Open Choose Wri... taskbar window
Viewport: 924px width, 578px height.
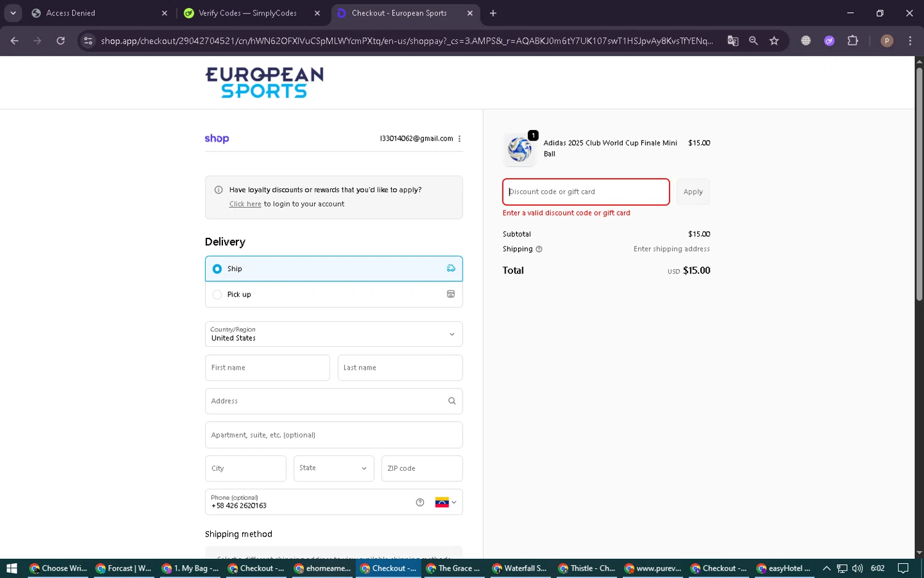click(x=59, y=568)
